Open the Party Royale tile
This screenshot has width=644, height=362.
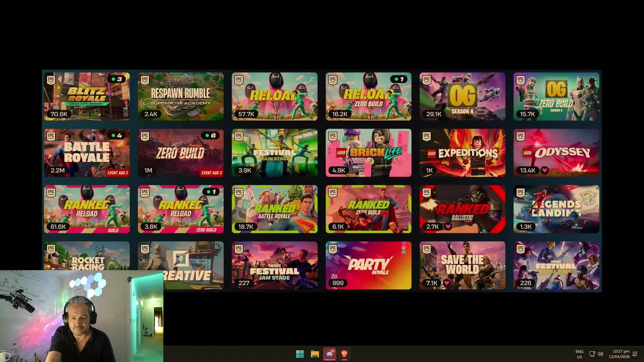point(368,265)
